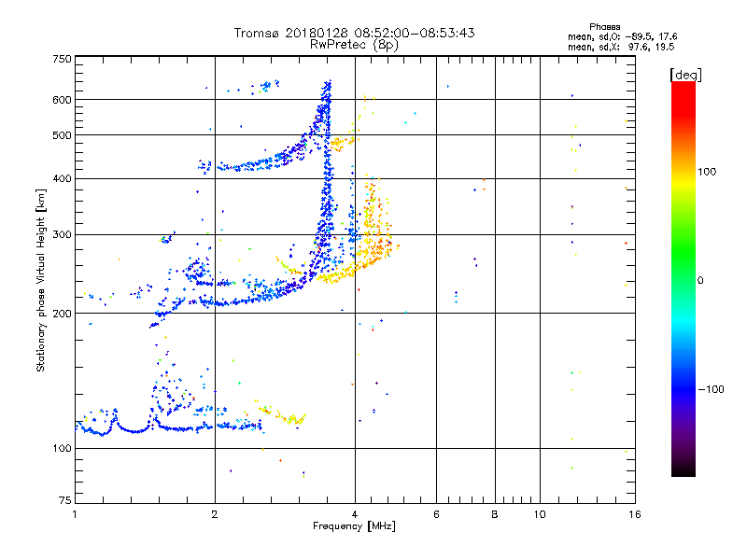Click the height axis tick label "500"
The height and width of the screenshot is (560, 747).
(x=62, y=135)
